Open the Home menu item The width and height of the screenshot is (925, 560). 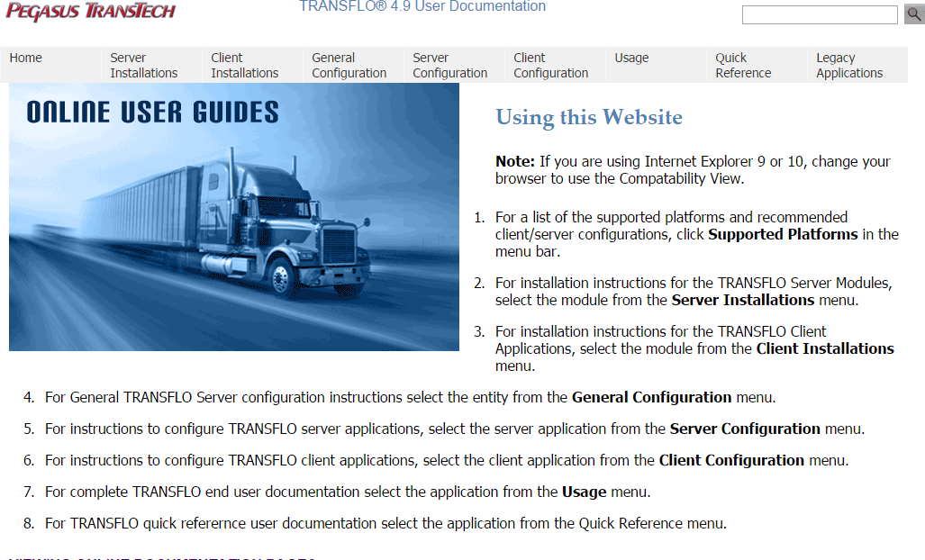(x=25, y=58)
